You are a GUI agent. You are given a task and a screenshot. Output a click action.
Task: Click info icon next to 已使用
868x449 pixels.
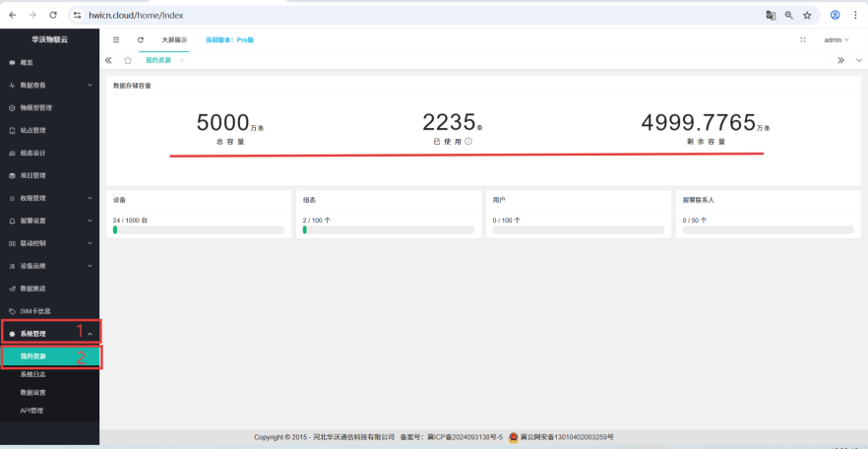point(468,142)
